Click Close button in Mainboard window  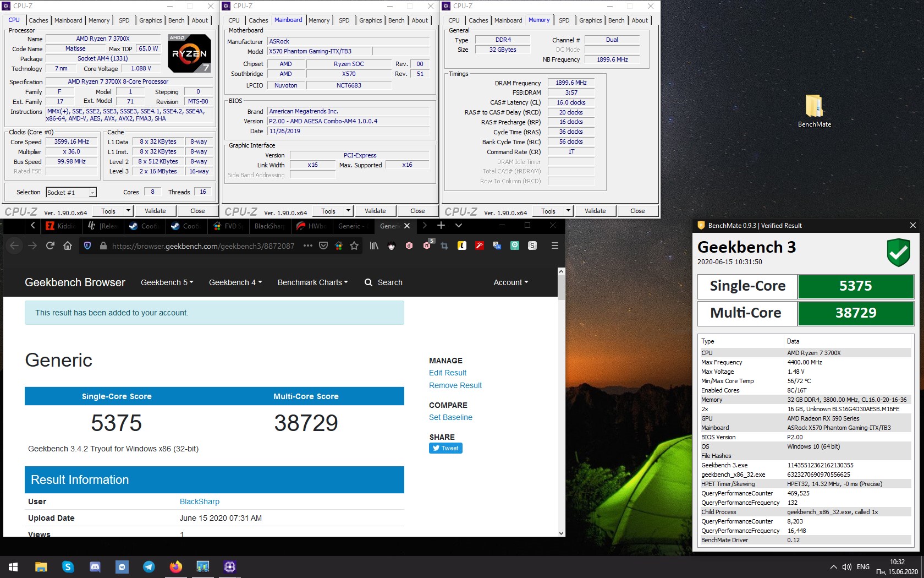(417, 210)
